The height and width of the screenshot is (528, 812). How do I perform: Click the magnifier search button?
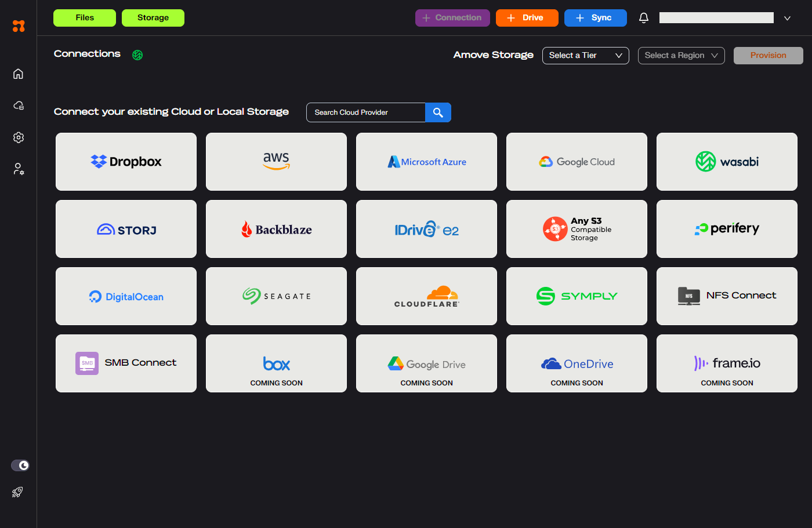pos(438,112)
